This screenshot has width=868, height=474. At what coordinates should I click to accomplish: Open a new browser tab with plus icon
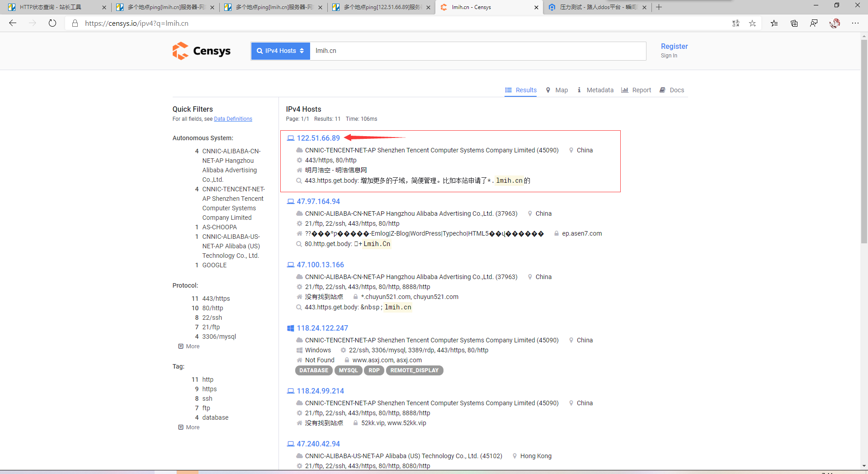(659, 7)
